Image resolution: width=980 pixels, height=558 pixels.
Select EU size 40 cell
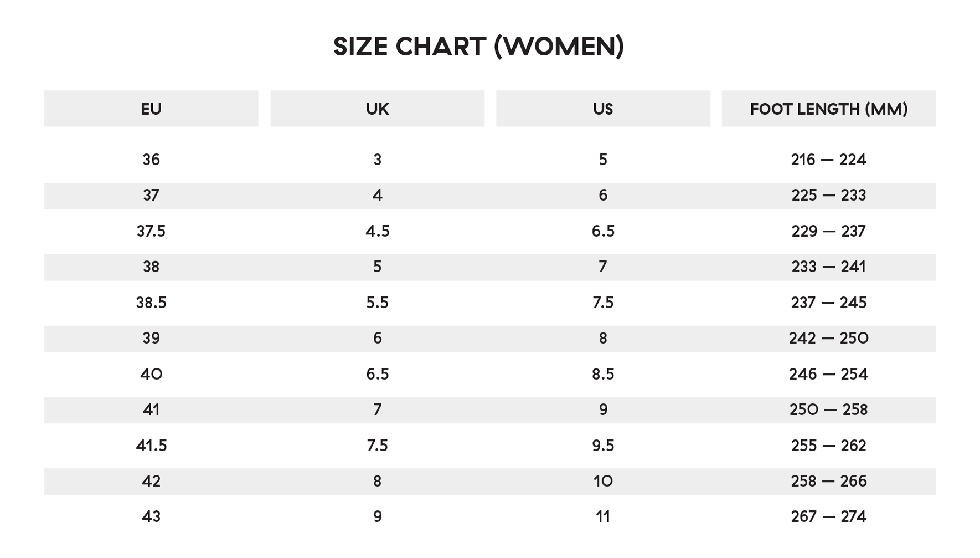click(151, 374)
